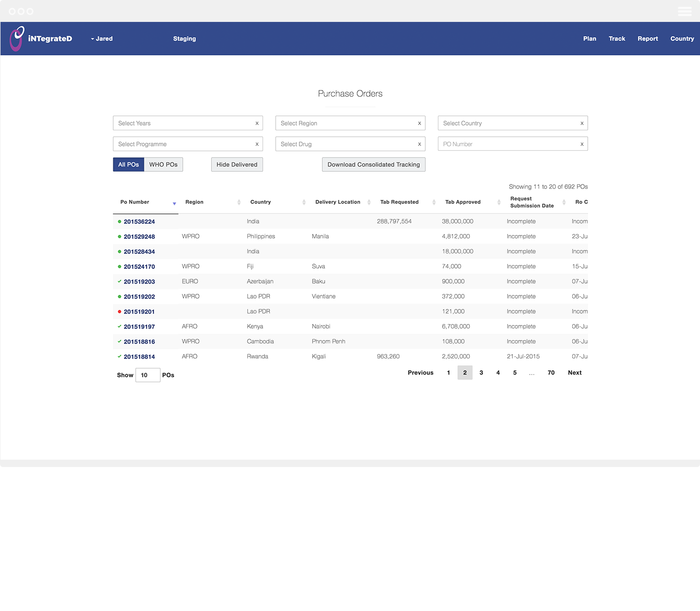Go to the Report menu

(647, 38)
